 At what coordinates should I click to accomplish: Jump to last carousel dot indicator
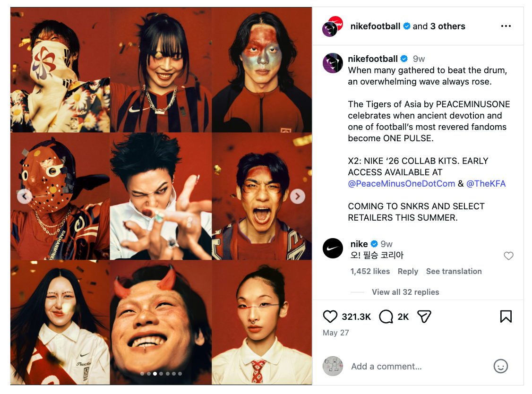pos(180,374)
